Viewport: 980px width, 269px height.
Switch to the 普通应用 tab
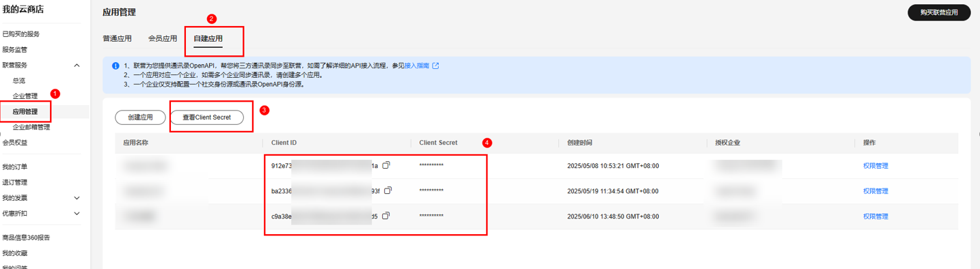coord(117,39)
